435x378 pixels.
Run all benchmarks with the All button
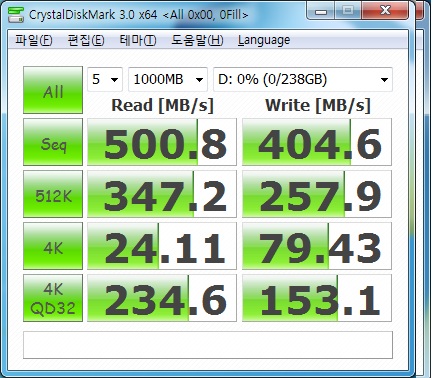tap(53, 90)
